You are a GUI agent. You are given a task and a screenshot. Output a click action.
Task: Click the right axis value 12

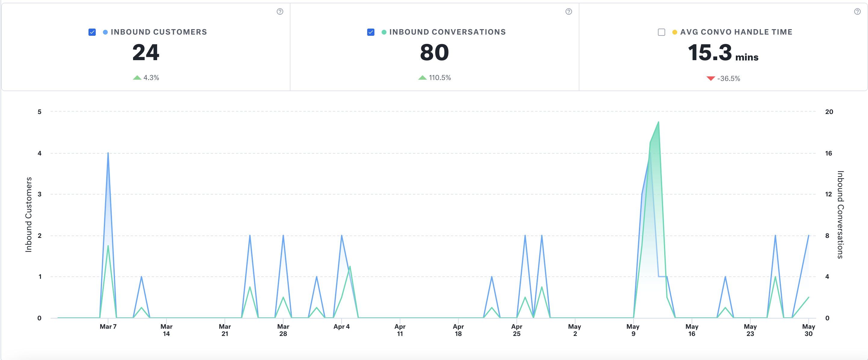(828, 194)
